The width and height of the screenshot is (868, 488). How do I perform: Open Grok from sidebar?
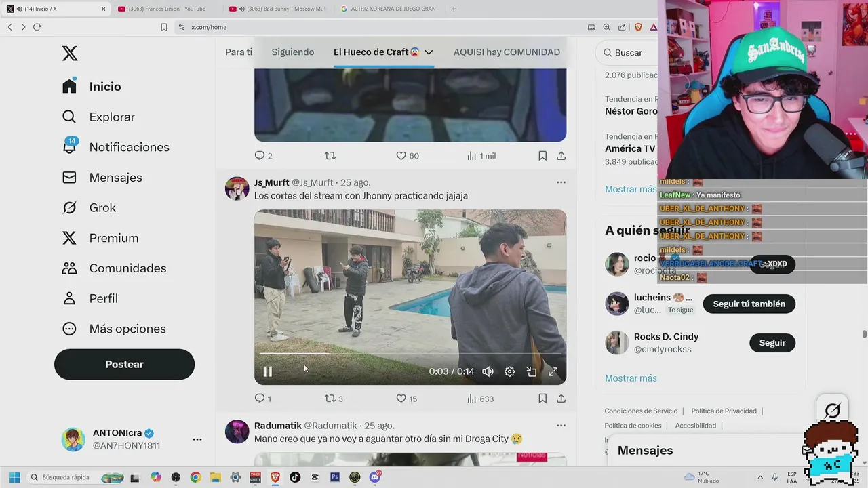(x=89, y=207)
